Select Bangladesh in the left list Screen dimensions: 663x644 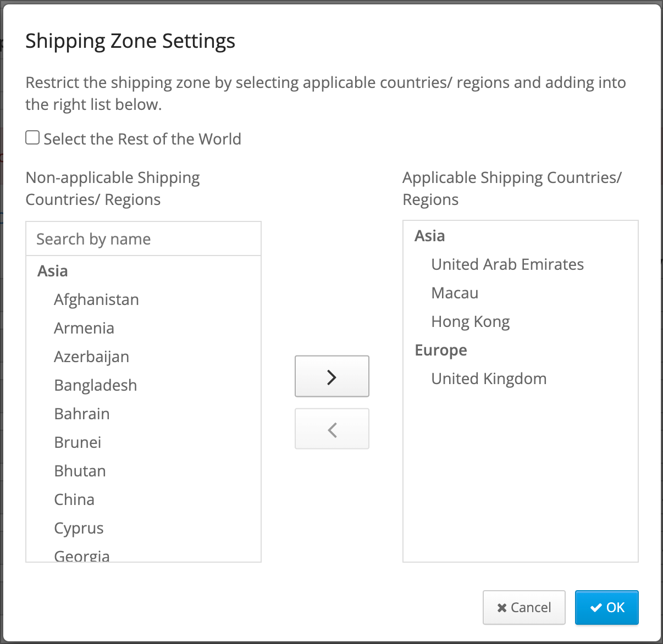[95, 385]
